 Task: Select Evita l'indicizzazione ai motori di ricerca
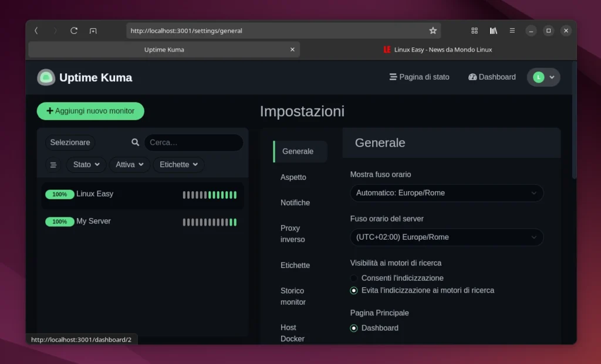(354, 290)
